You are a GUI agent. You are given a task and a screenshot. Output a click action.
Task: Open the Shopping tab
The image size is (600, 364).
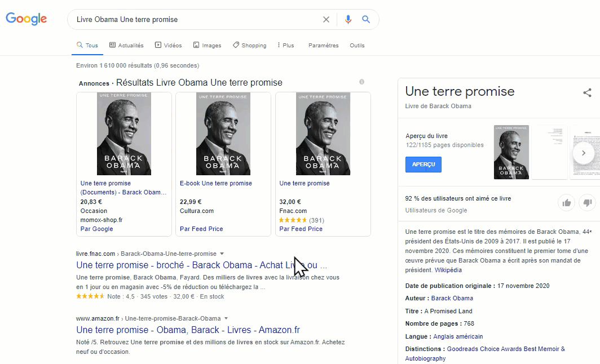(x=249, y=45)
